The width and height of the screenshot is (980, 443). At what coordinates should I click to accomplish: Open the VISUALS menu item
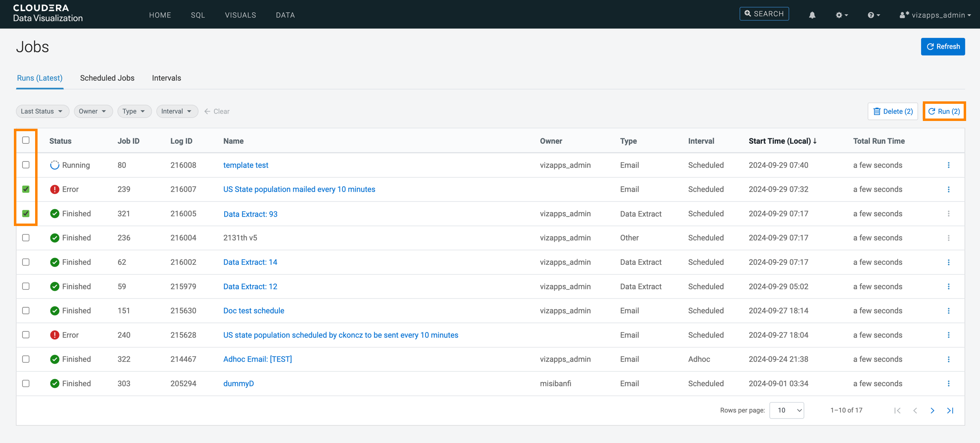coord(241,15)
